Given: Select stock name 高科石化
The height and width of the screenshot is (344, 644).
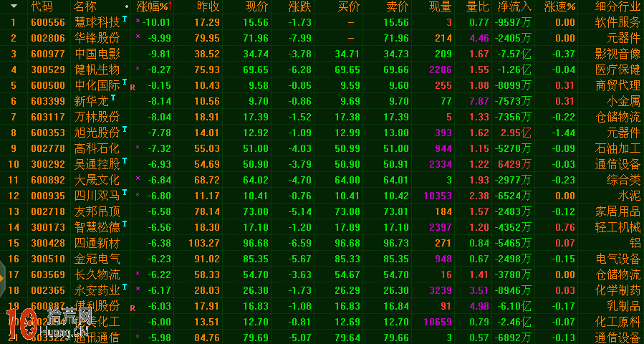Looking at the screenshot, I should (x=97, y=148).
